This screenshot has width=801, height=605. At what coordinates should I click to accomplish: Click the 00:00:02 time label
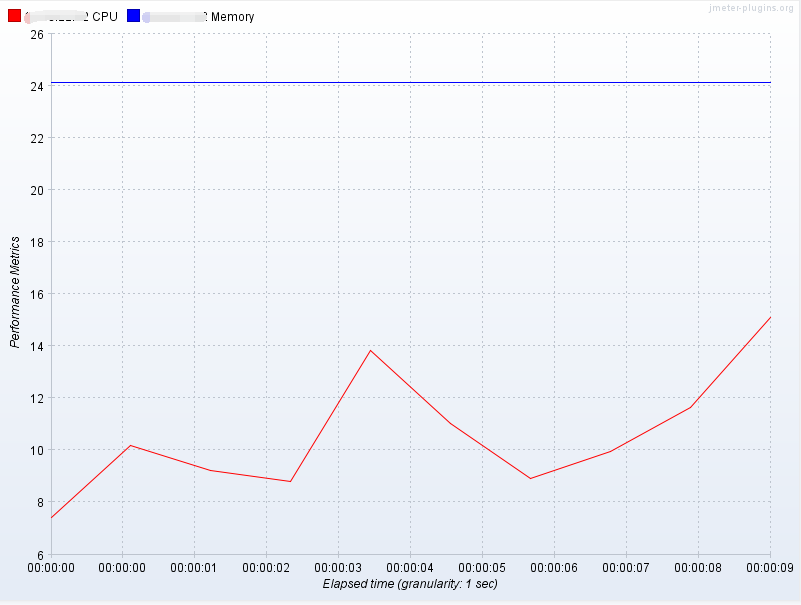tap(266, 568)
